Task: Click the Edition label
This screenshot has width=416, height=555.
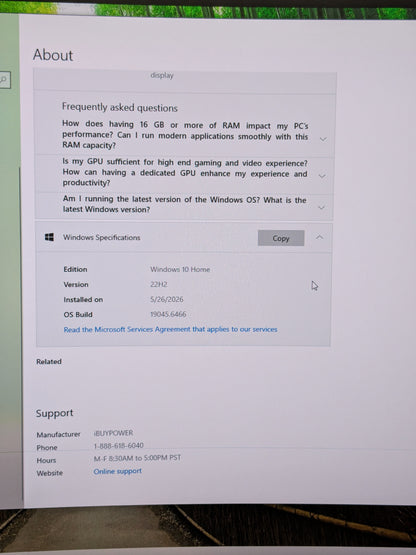Action: (x=75, y=269)
